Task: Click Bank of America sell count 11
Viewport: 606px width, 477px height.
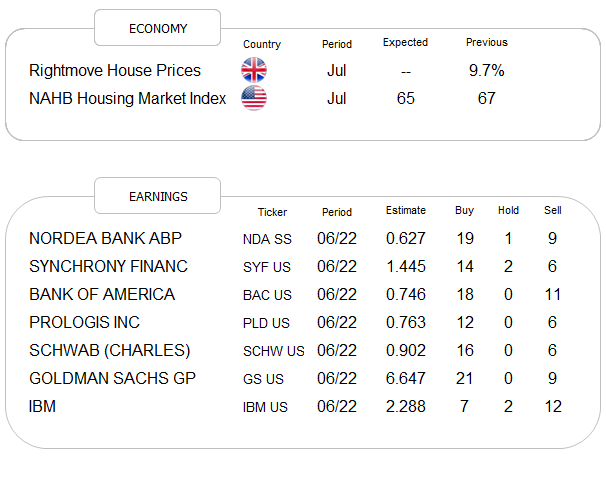Action: [553, 294]
